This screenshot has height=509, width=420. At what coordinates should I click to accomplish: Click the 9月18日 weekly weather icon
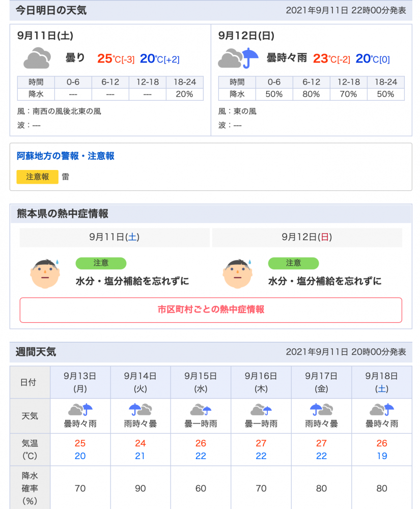pos(382,410)
